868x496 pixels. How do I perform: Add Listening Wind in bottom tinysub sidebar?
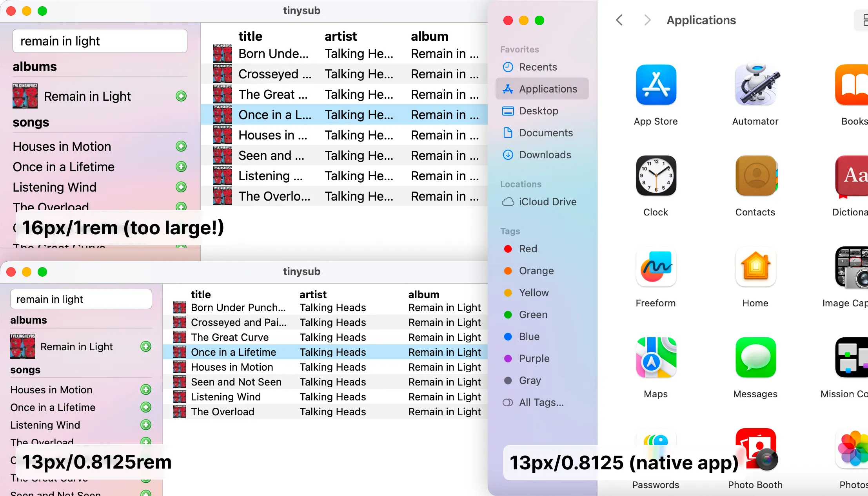point(146,425)
